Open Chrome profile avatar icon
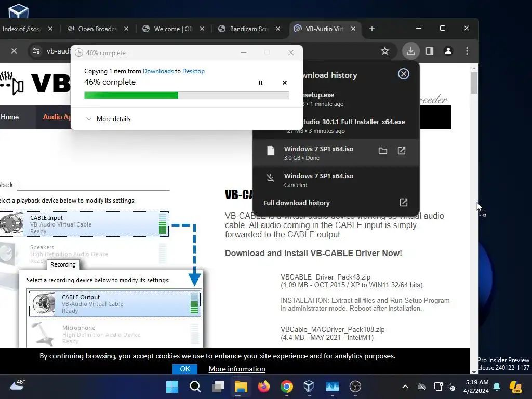Image resolution: width=532 pixels, height=399 pixels. pyautogui.click(x=448, y=51)
